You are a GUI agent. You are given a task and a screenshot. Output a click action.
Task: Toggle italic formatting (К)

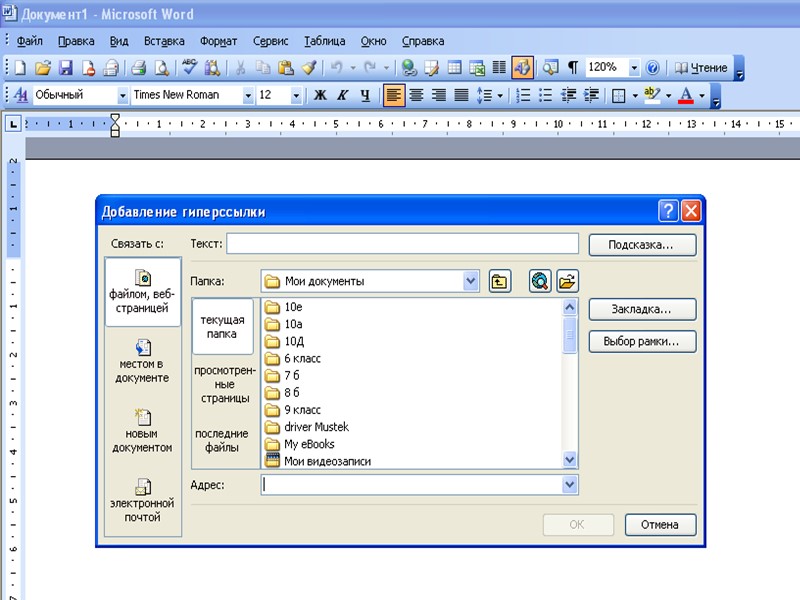coord(342,95)
